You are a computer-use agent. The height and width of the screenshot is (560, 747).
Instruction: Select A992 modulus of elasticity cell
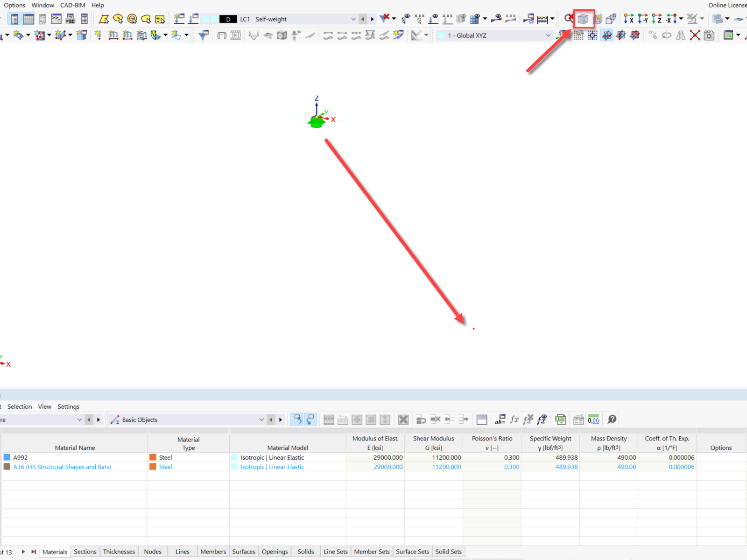[x=375, y=457]
